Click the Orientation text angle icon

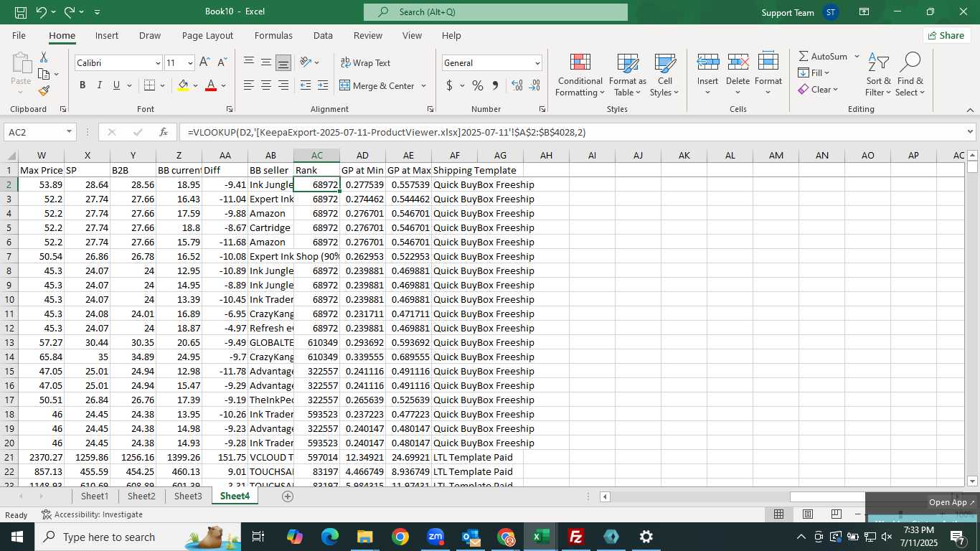point(306,63)
